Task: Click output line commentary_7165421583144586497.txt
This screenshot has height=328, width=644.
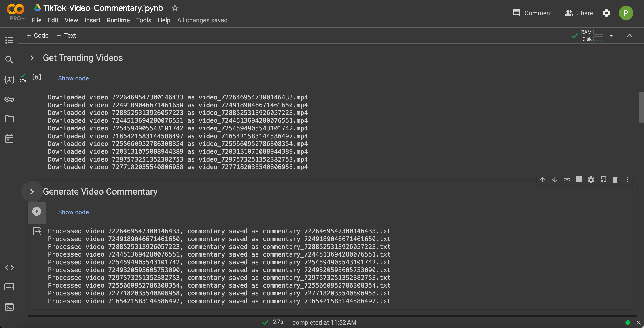Action: [x=219, y=301]
